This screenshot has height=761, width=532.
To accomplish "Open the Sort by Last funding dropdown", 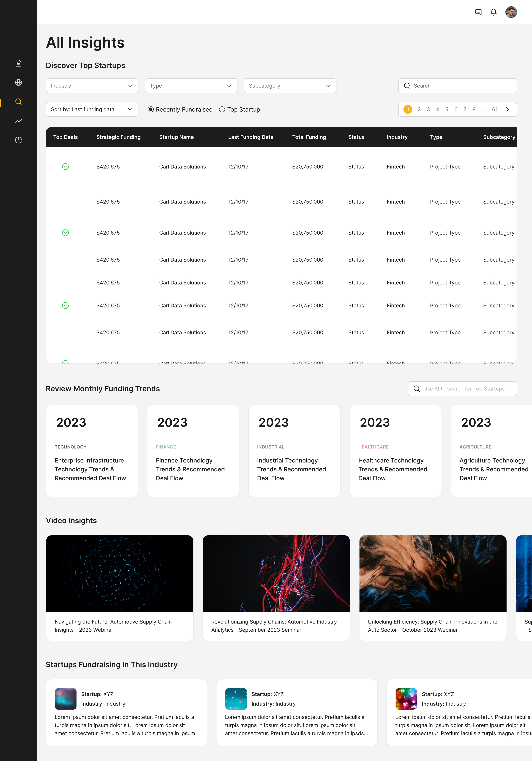I will coord(92,110).
